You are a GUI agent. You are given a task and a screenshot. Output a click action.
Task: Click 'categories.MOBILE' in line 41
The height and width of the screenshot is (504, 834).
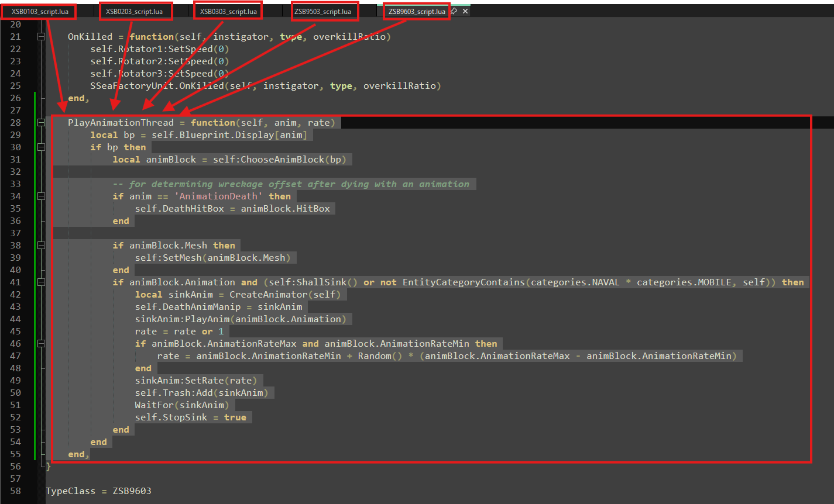pos(684,282)
